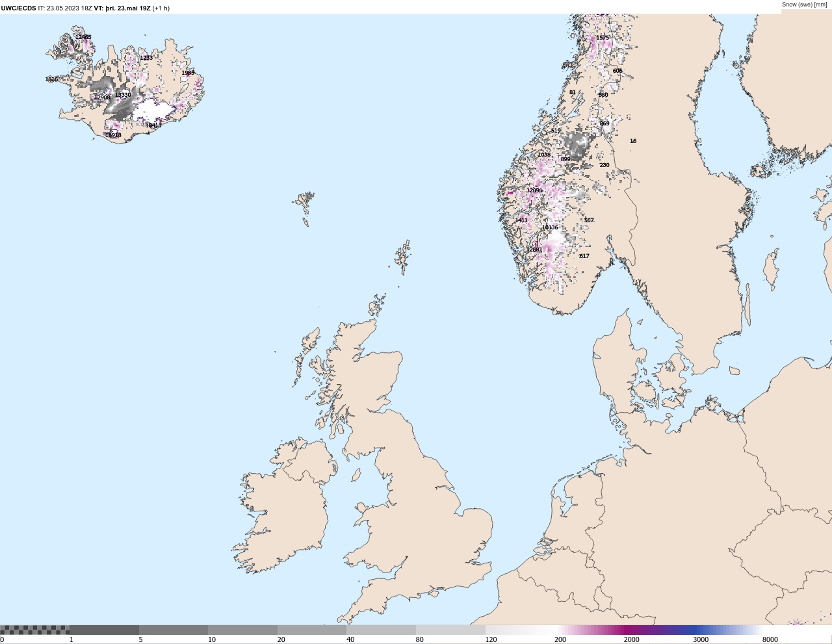Screen dimensions: 832x644
Task: Select the 12465 value in northwest Iceland
Action: pyautogui.click(x=83, y=37)
